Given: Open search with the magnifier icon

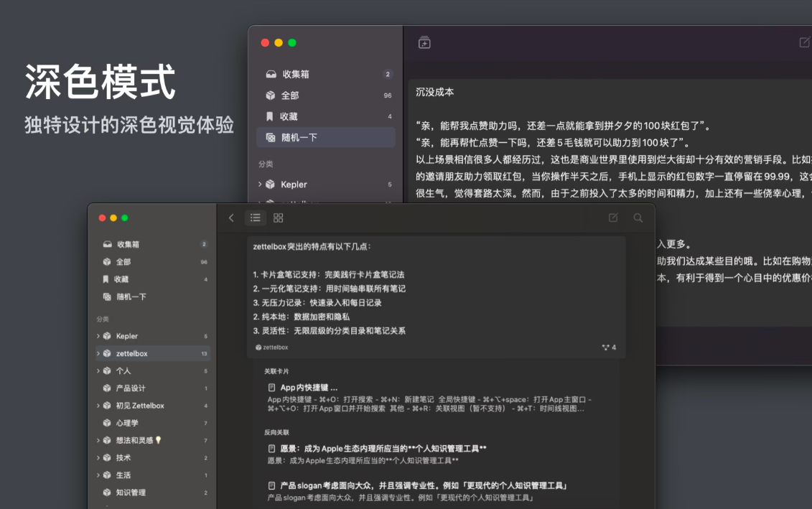Looking at the screenshot, I should pos(638,218).
